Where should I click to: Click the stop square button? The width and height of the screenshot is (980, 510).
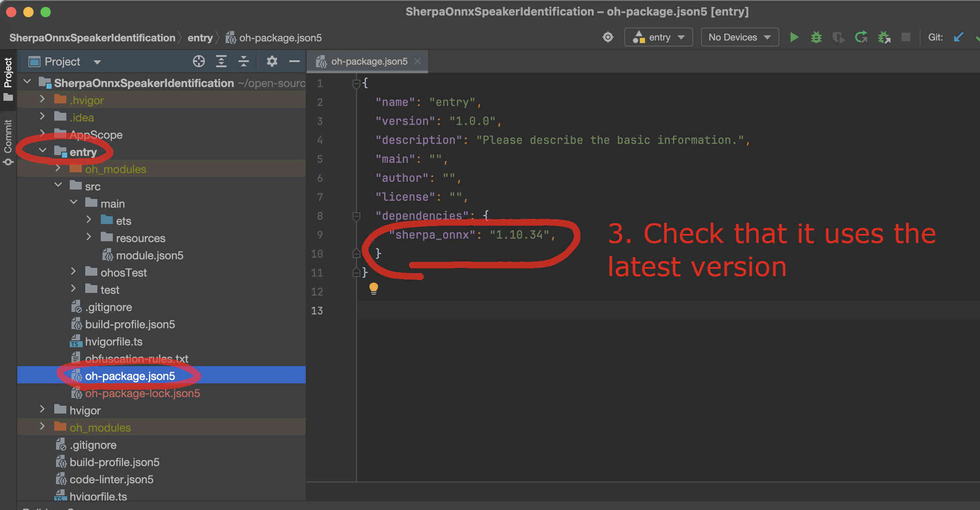906,37
